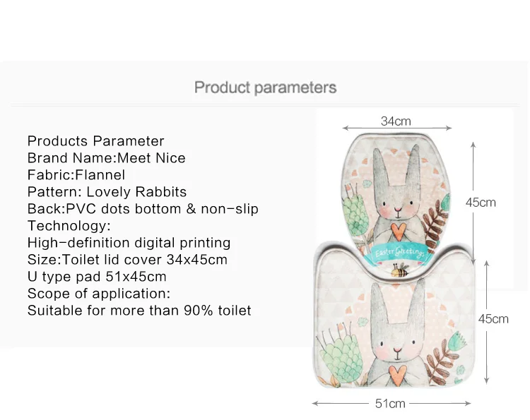530x420 pixels.
Task: Click the 34cm width label
Action: pos(396,121)
